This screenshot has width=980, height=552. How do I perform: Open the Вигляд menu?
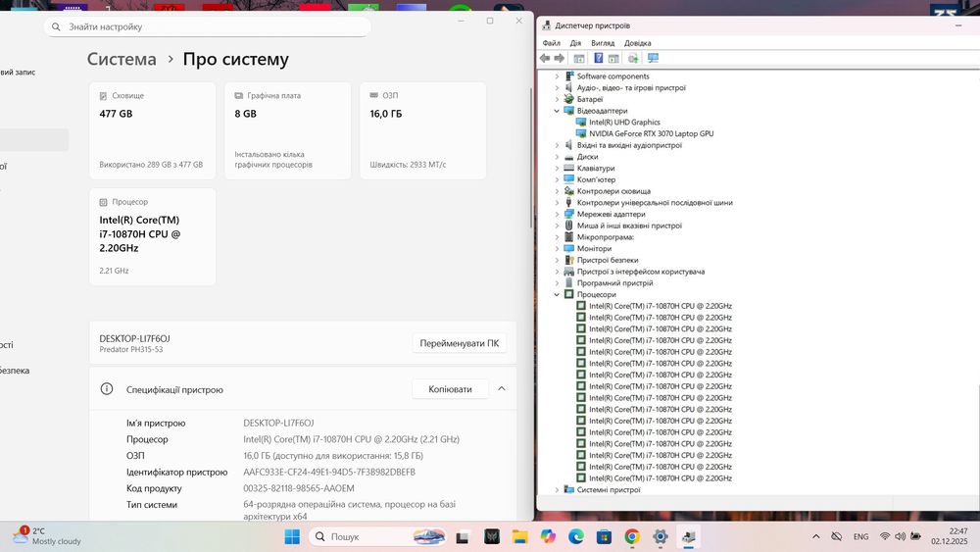tap(603, 43)
